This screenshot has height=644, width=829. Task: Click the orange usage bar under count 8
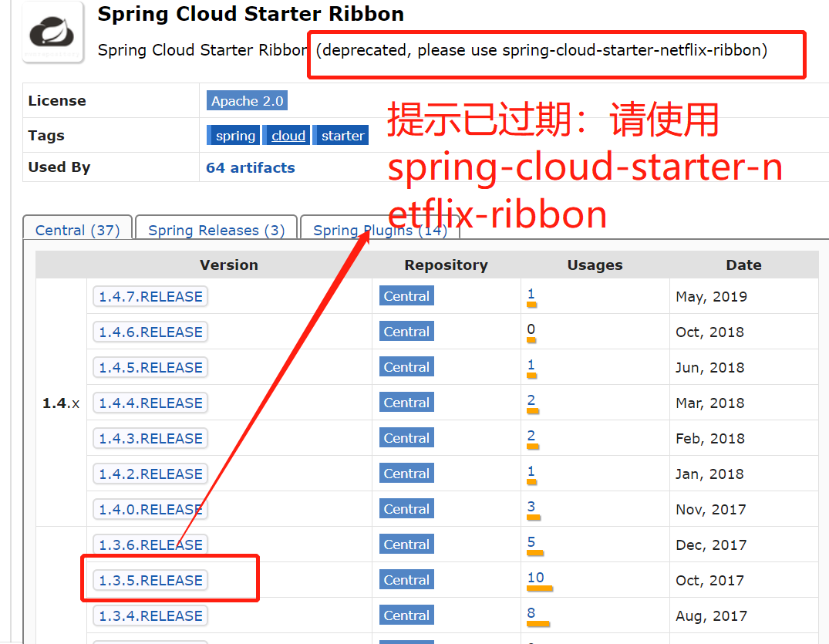click(x=539, y=623)
